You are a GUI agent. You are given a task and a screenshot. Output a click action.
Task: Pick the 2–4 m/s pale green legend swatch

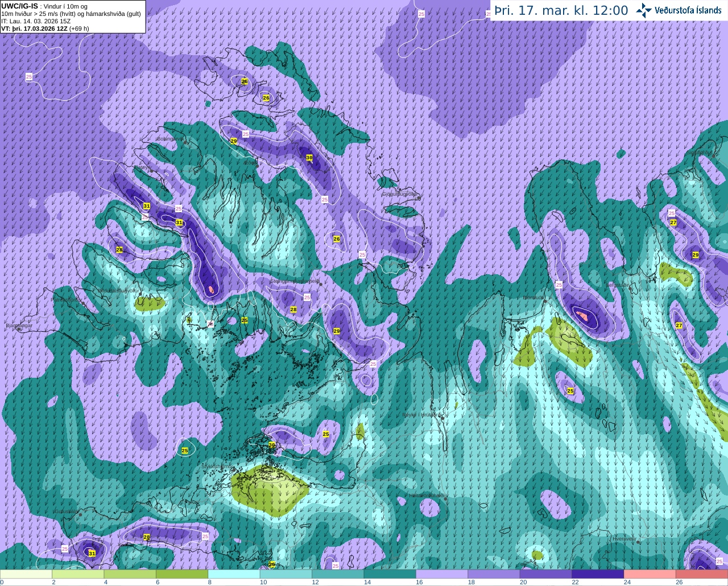[x=78, y=573]
